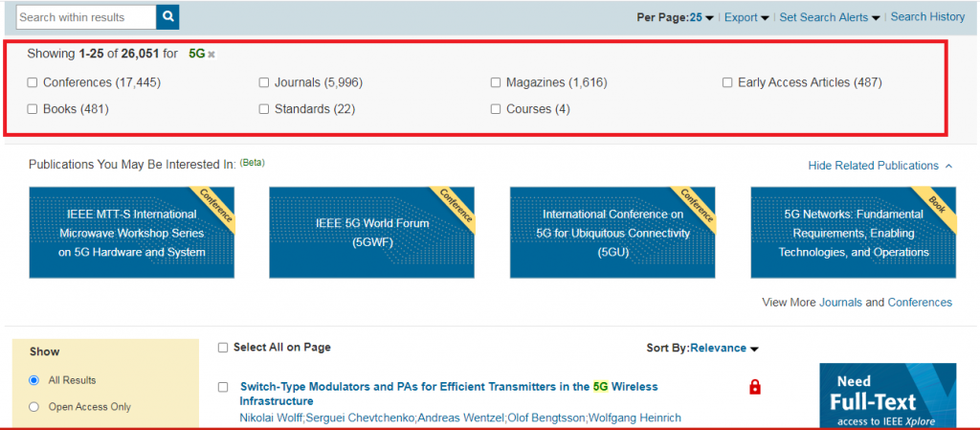Viewport: 980px width, 430px height.
Task: Click the magnifier search button
Action: [x=167, y=17]
